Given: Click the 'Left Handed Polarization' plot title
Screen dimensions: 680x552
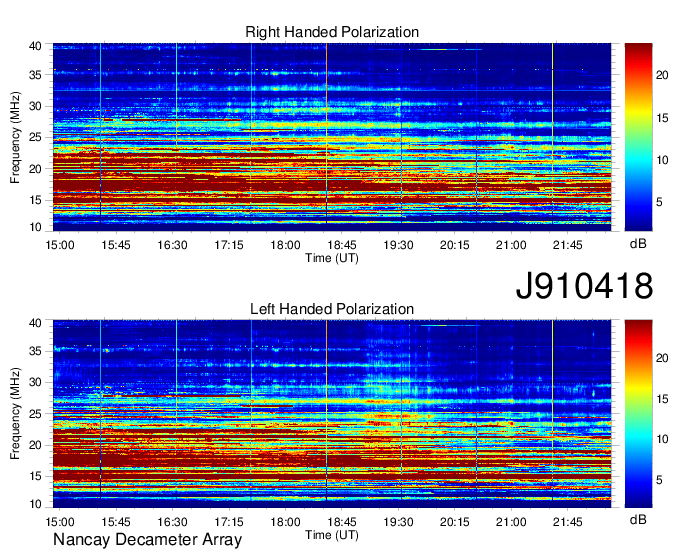Looking at the screenshot, I should (332, 309).
